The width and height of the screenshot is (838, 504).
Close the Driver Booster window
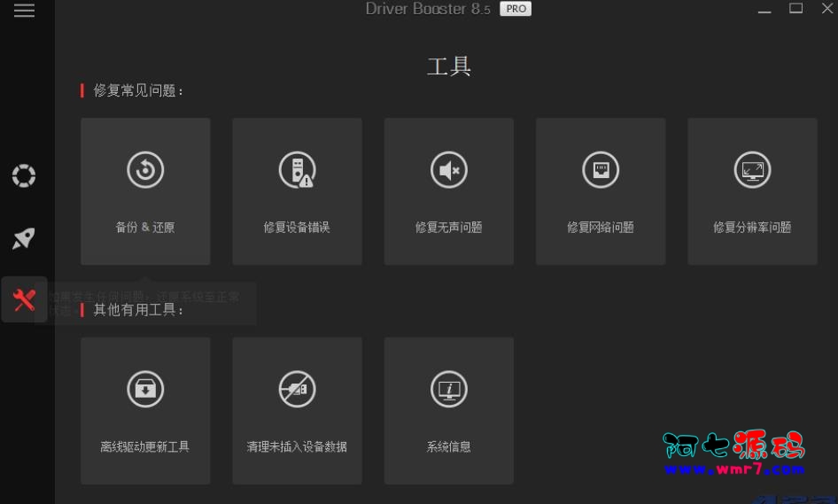click(827, 8)
